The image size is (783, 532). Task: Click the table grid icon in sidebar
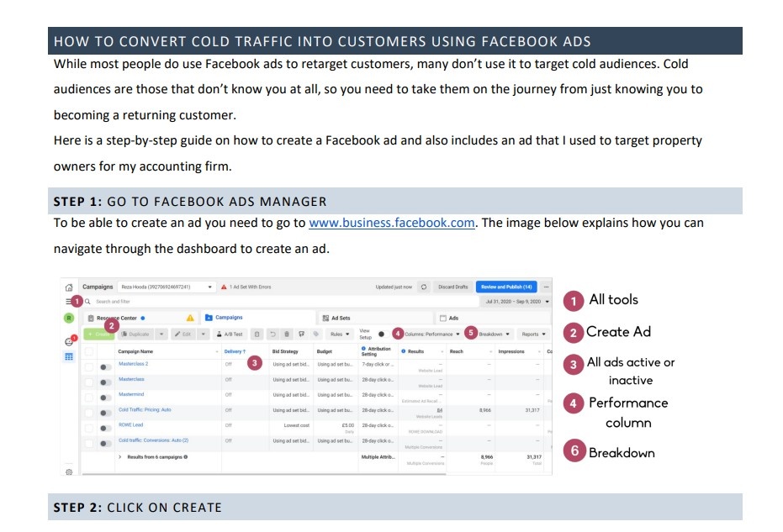(x=69, y=357)
